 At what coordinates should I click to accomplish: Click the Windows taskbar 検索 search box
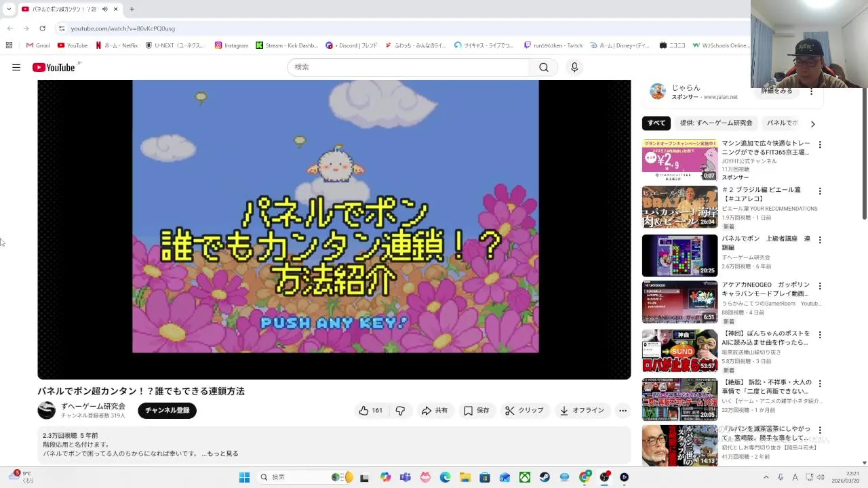[x=305, y=477]
